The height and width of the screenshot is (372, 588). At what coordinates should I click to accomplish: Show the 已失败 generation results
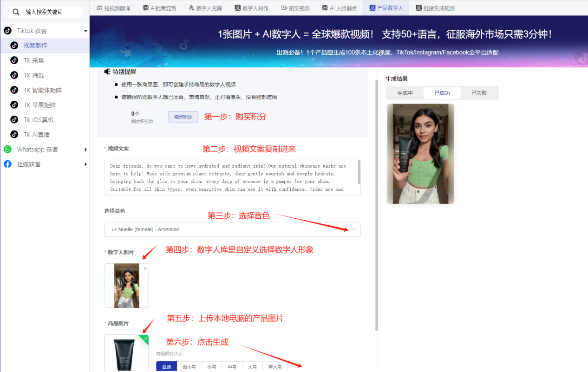(479, 93)
